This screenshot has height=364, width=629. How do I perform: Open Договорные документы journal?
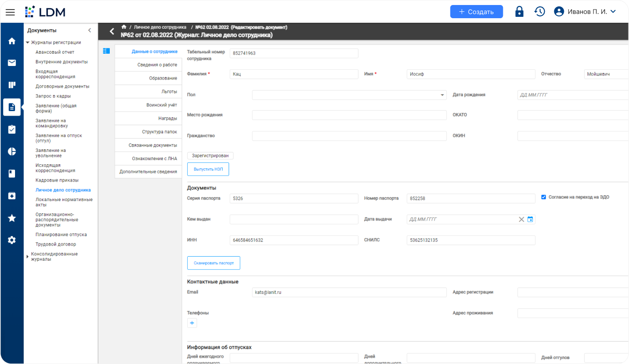(62, 86)
